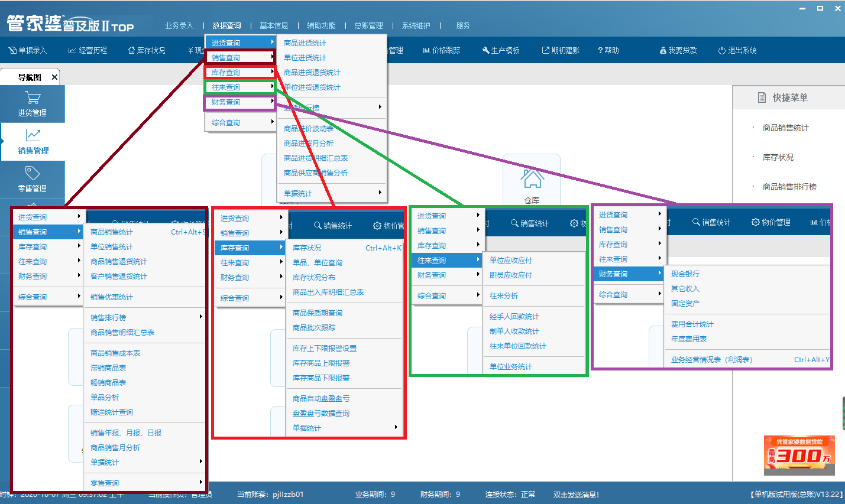Open 库存状况 in the 快捷菜单 panel
This screenshot has width=845, height=504.
pos(778,157)
